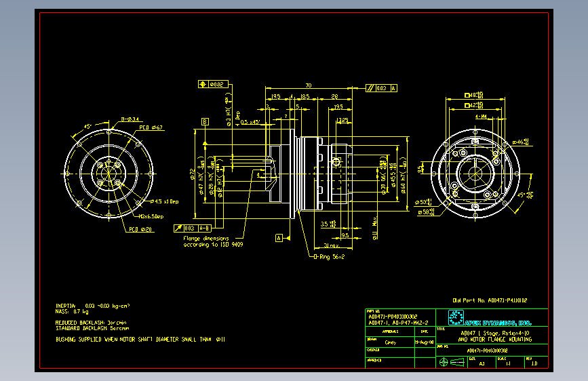Click the 'Flange dimensions according to ISO 9409' note
This screenshot has height=381, width=588.
(x=213, y=241)
